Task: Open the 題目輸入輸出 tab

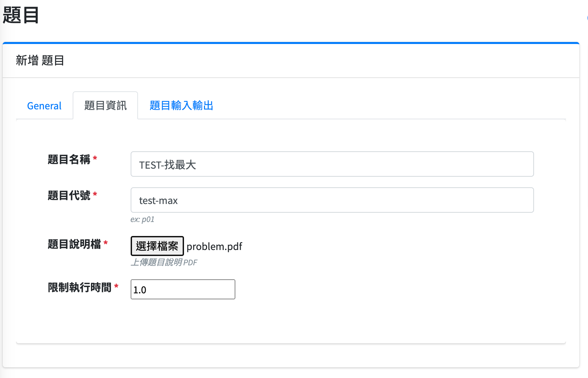Action: pos(181,106)
